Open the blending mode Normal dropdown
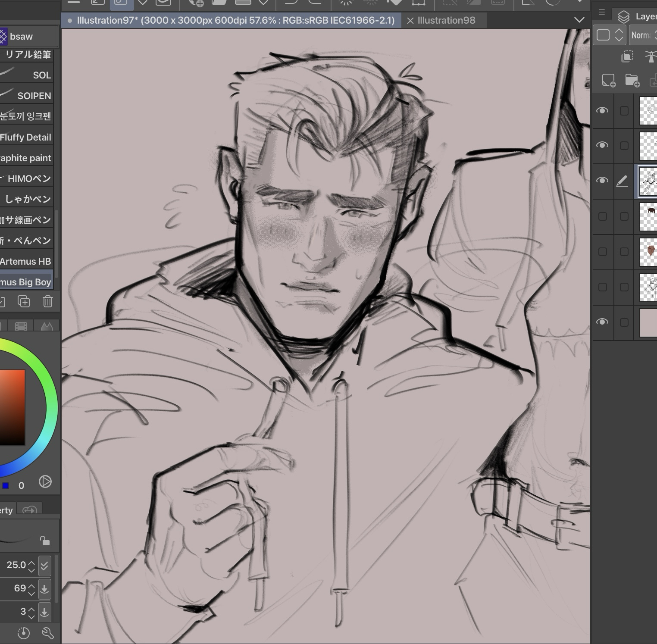Viewport: 657px width, 644px height. tap(643, 35)
